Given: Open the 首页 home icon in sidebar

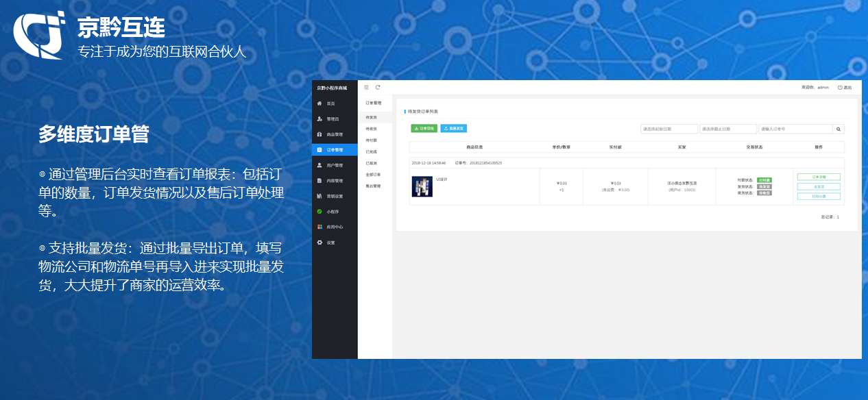Looking at the screenshot, I should point(319,103).
